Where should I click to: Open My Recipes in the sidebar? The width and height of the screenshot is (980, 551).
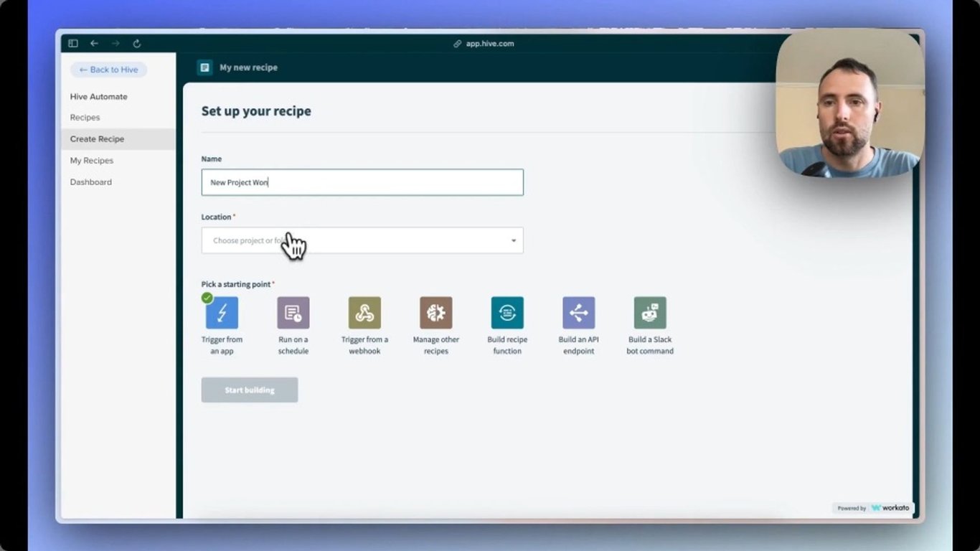92,161
